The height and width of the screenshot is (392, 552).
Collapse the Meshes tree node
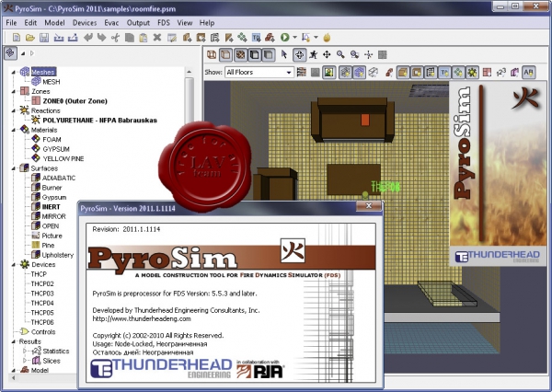(14, 72)
